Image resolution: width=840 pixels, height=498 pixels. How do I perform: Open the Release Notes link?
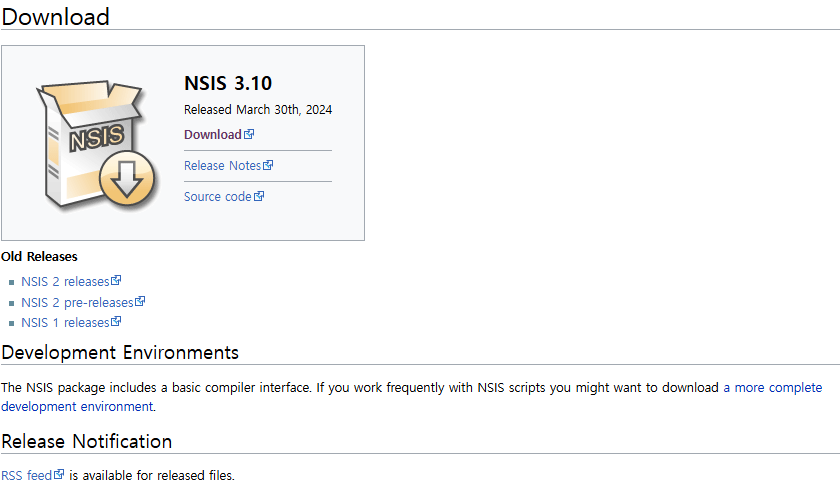point(228,165)
